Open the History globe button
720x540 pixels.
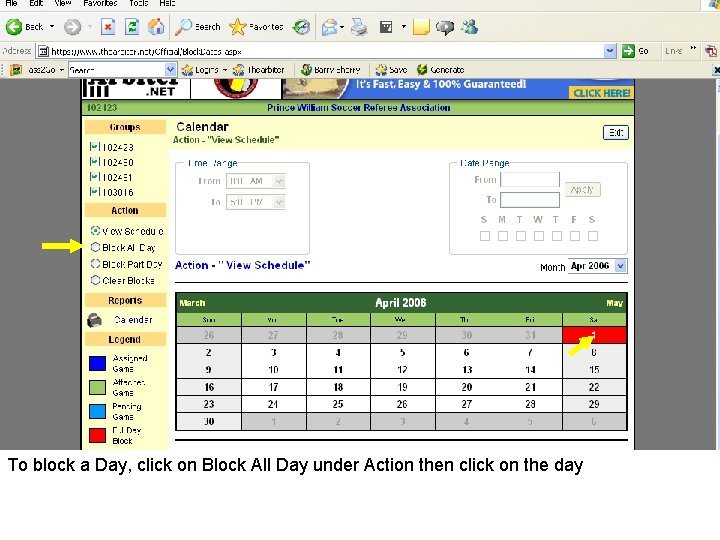coord(301,27)
